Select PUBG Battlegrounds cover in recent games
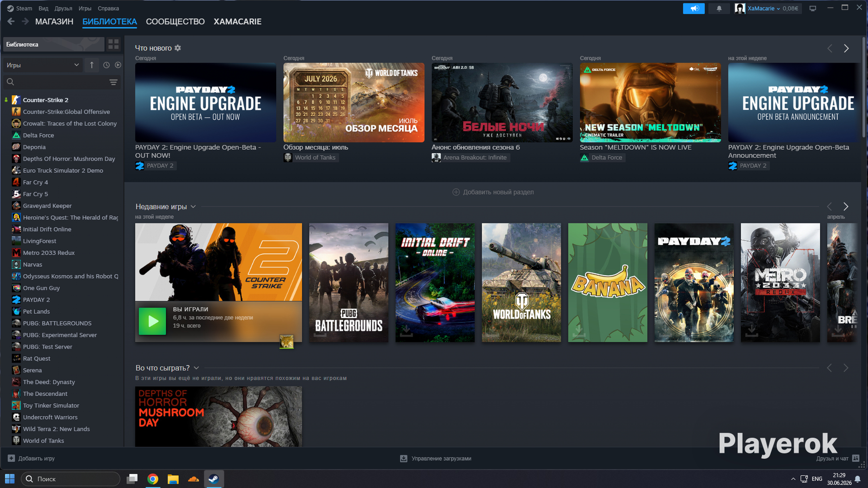This screenshot has width=868, height=488. coord(349,283)
